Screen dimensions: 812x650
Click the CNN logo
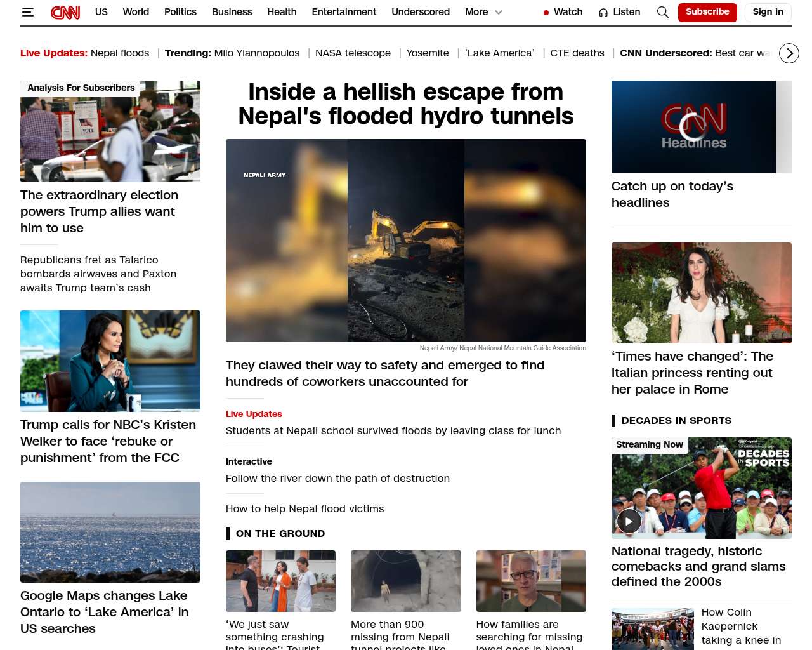(x=65, y=12)
